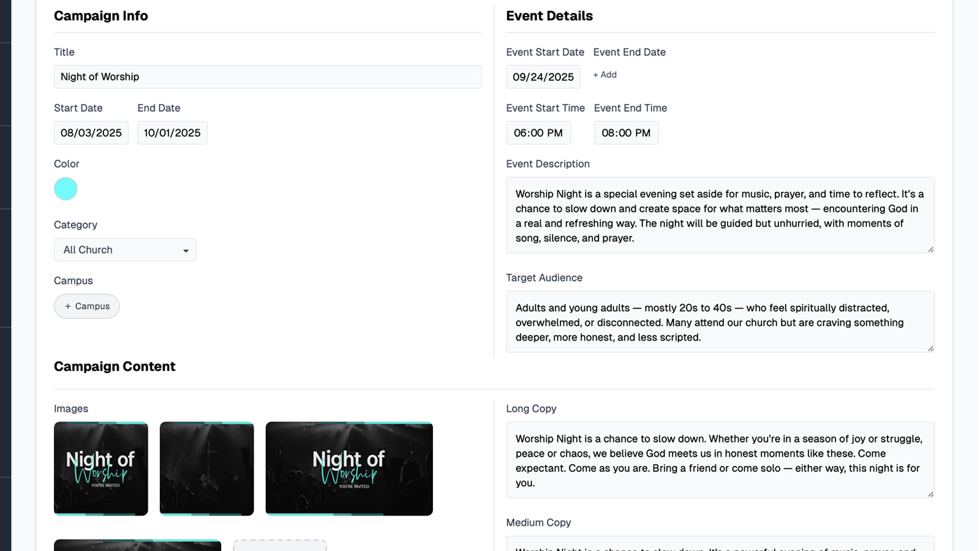
Task: Click the cyan campaign color swatch
Action: 66,189
